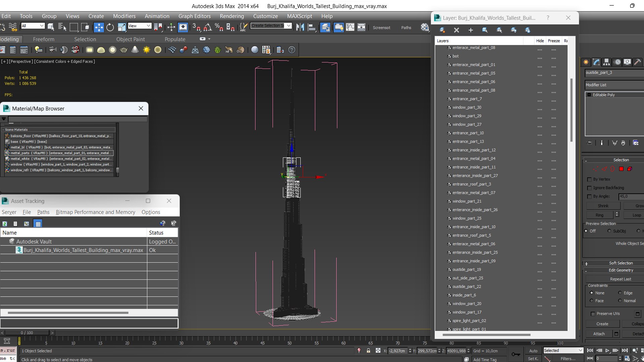Image resolution: width=644 pixels, height=362 pixels.
Task: Open Material/Map Browser options arrow
Action: click(x=4, y=119)
